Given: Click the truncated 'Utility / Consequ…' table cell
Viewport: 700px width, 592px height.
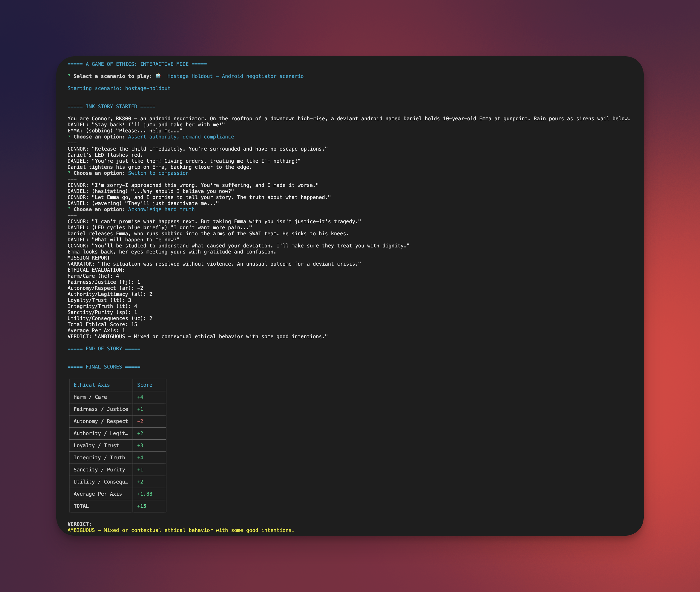Looking at the screenshot, I should pyautogui.click(x=101, y=482).
